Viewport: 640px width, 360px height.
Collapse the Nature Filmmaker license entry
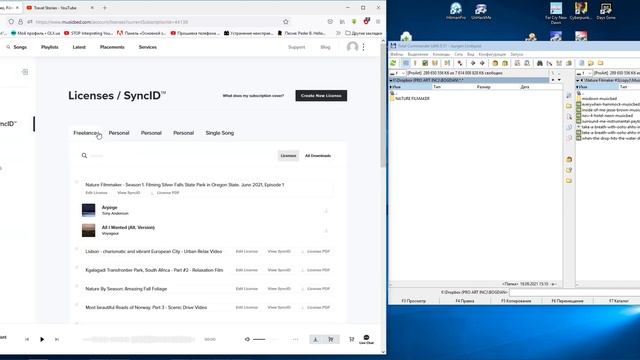click(77, 182)
